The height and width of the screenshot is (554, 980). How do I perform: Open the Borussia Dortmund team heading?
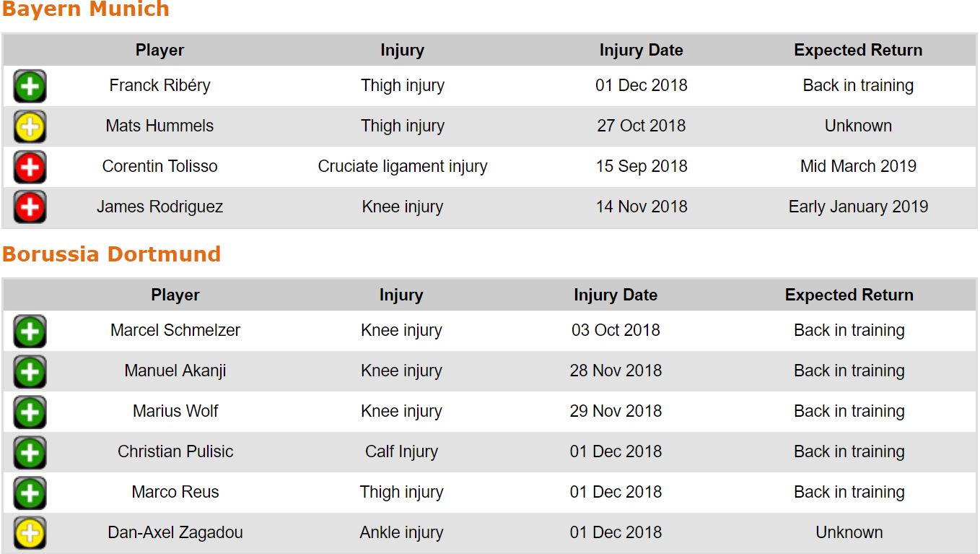click(111, 254)
